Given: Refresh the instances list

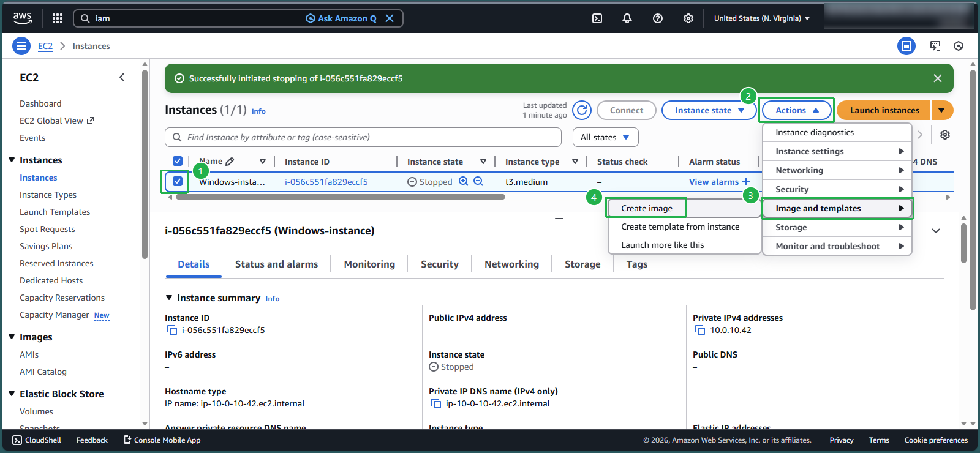Looking at the screenshot, I should pos(582,110).
